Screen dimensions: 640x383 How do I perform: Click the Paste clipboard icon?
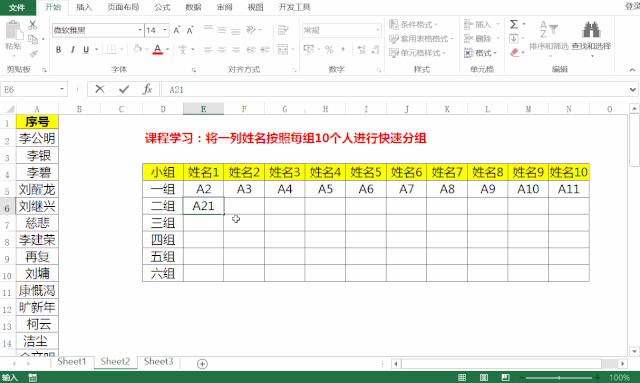click(13, 31)
